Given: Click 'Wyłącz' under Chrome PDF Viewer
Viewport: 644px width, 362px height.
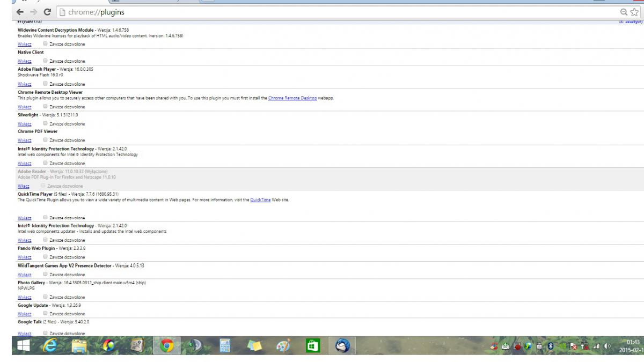Looking at the screenshot, I should pos(25,141).
